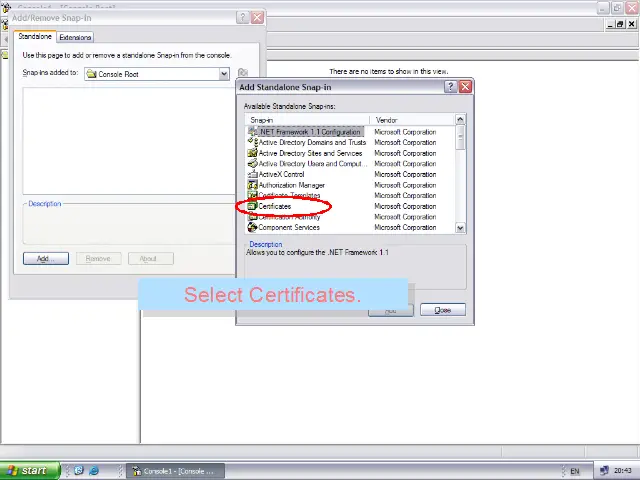Click the taskbar clock showing 20:43
Viewport: 640px width, 480px height.
[x=623, y=471]
